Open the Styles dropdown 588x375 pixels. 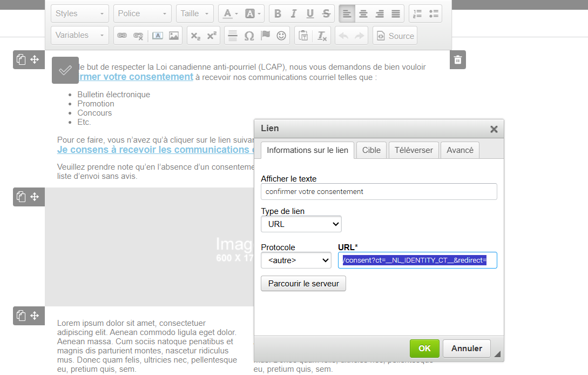coord(80,14)
